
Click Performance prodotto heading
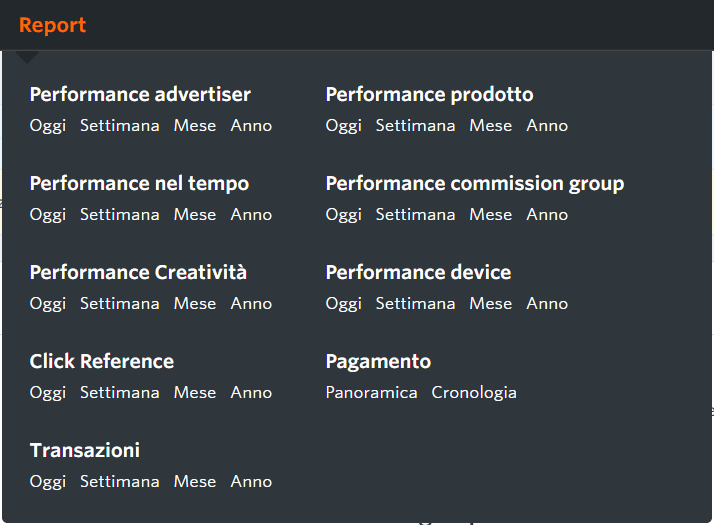point(429,95)
